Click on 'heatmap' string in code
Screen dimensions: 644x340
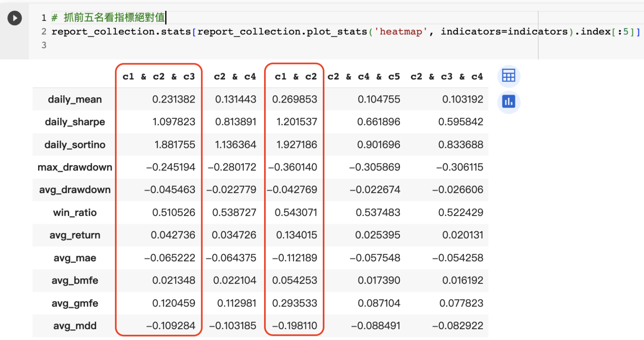(x=400, y=32)
